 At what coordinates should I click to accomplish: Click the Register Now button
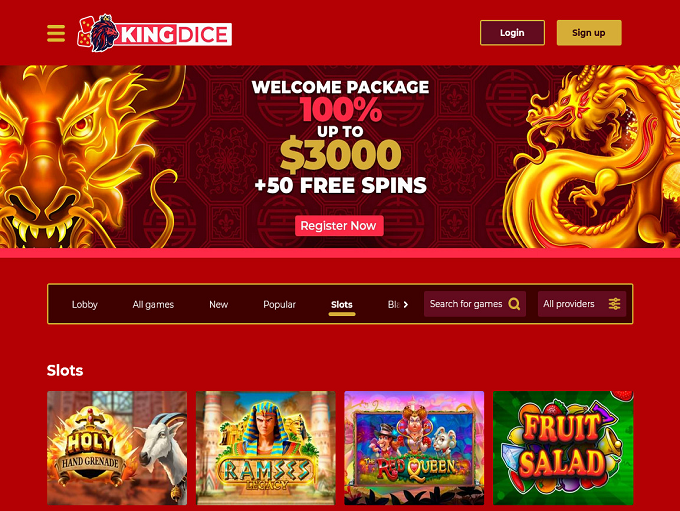(339, 226)
